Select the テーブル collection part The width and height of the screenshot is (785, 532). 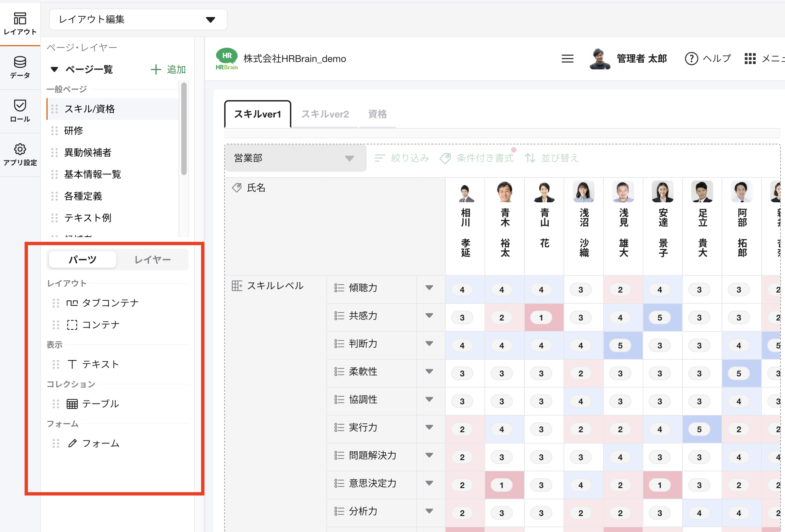pos(100,404)
